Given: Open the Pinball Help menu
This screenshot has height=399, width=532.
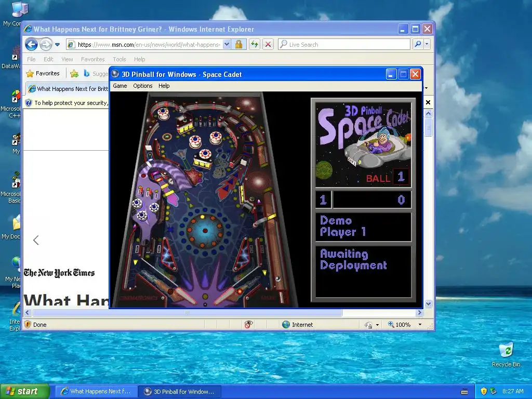Looking at the screenshot, I should pos(164,86).
